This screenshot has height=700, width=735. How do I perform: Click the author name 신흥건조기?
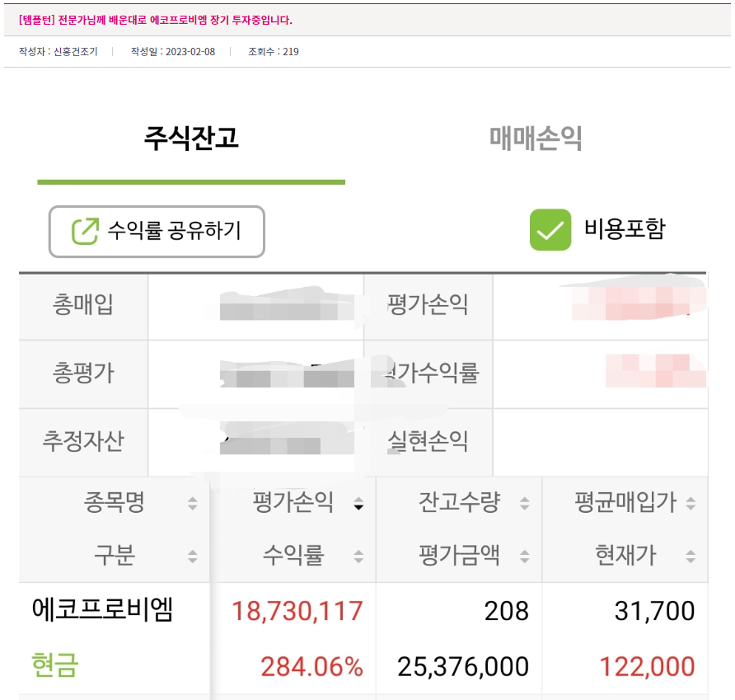point(76,52)
